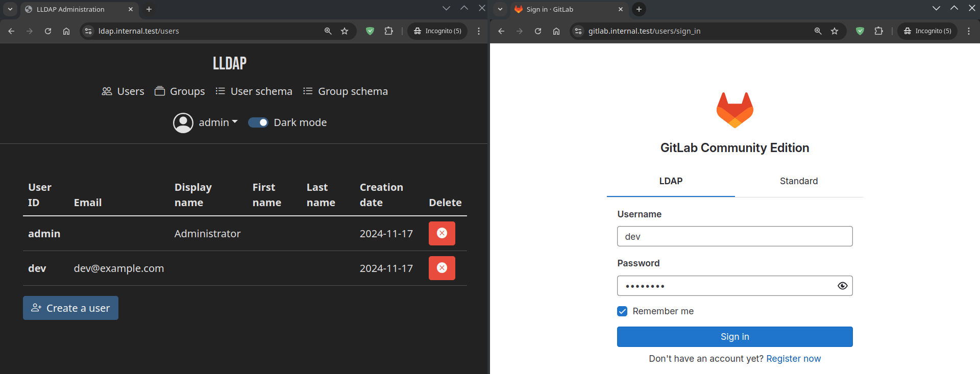Delete the dev user in LLDAP
Screen dimensions: 980x374
[x=442, y=268]
